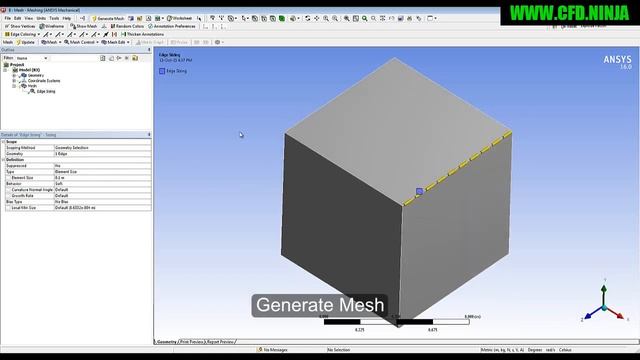Viewport: 640px width, 360px height.
Task: Click the Element Size value field
Action: click(x=102, y=178)
